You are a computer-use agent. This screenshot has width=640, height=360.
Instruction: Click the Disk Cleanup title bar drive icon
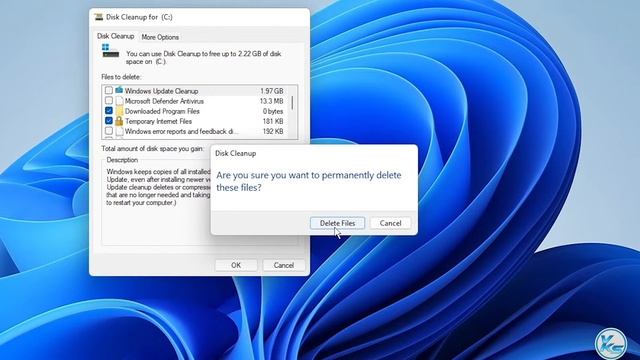point(99,17)
